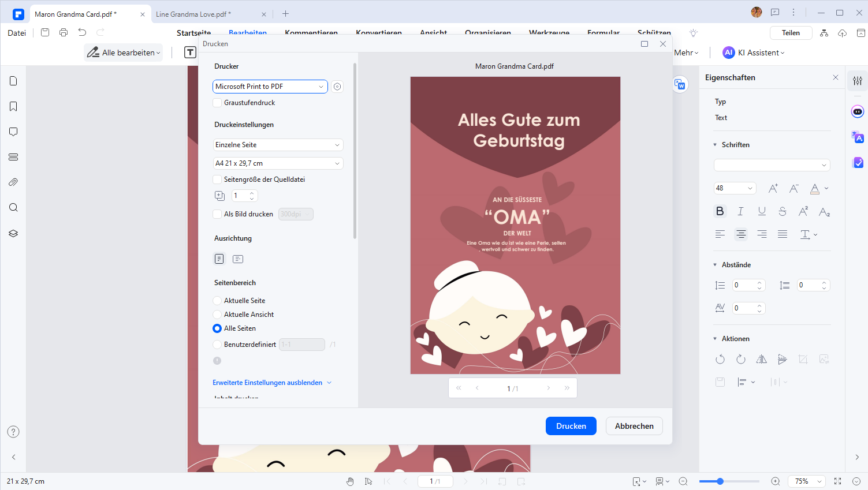
Task: Open the comments panel icon
Action: click(x=13, y=132)
